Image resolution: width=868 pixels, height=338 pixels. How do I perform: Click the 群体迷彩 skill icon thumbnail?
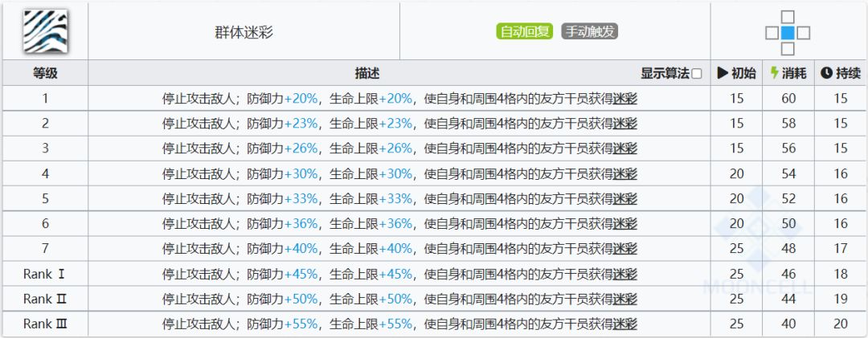45,31
